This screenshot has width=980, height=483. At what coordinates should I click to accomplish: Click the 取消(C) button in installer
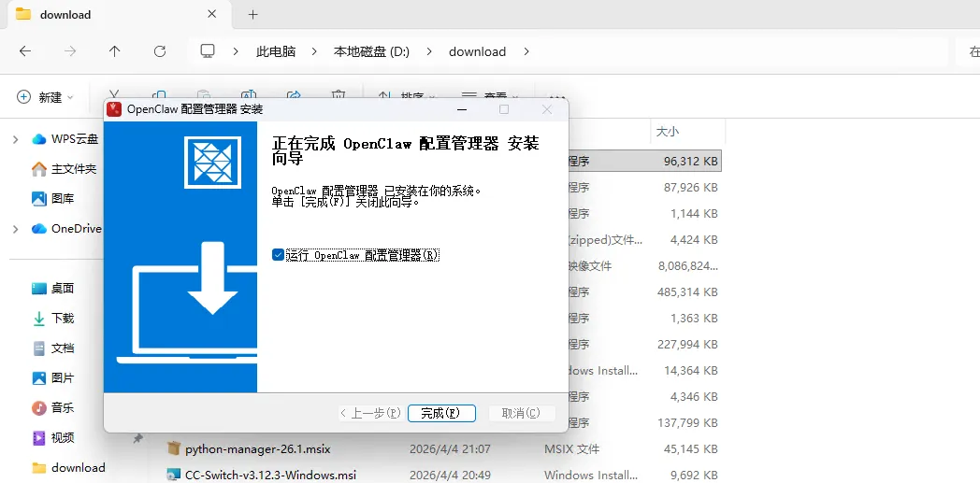[520, 413]
